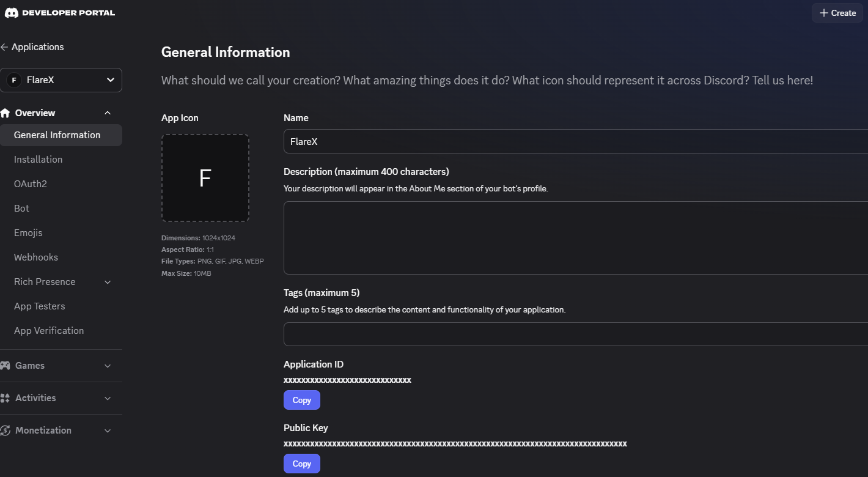Image resolution: width=868 pixels, height=477 pixels.
Task: Open the General Information page
Action: pos(61,135)
